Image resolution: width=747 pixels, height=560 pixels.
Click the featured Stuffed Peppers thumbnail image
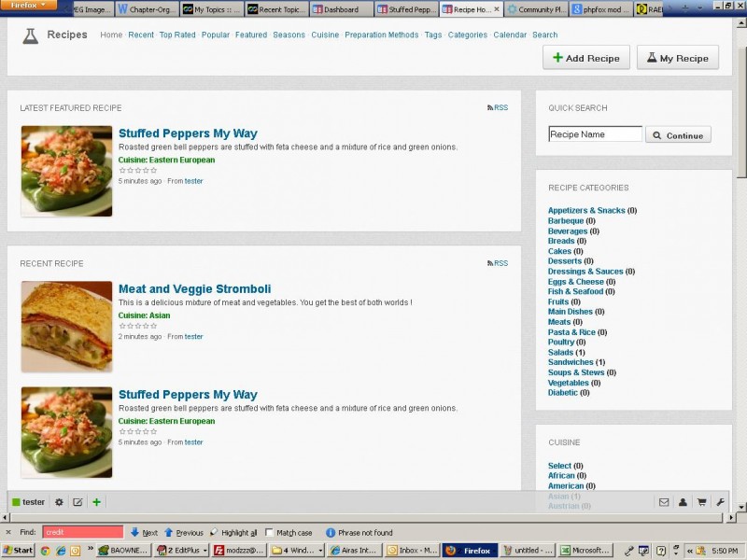click(x=66, y=171)
